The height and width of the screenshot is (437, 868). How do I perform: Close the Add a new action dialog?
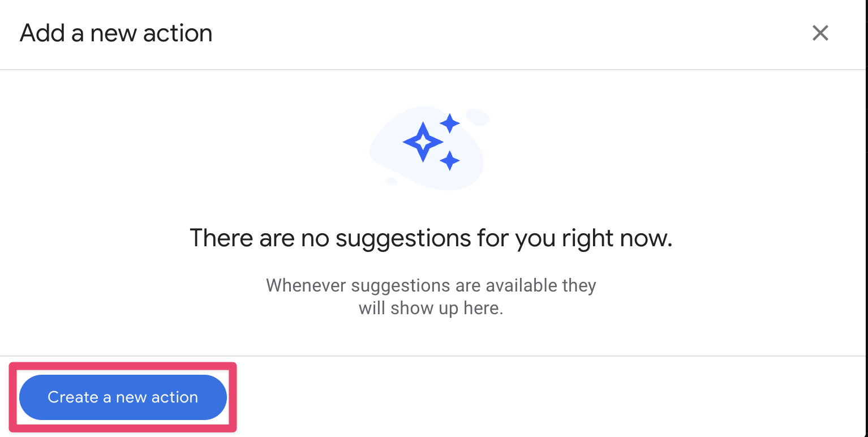(820, 33)
